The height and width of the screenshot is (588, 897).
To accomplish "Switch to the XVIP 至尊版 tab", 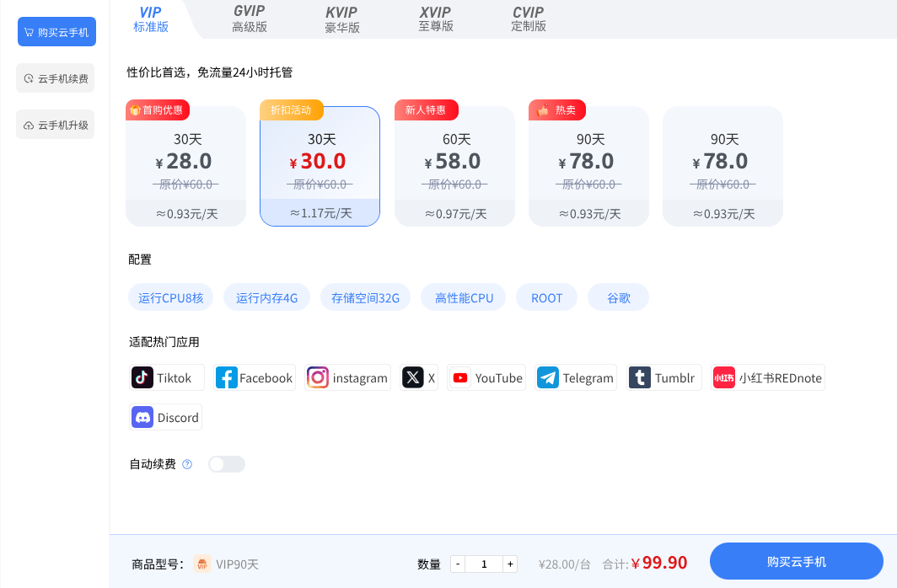I will click(x=435, y=19).
